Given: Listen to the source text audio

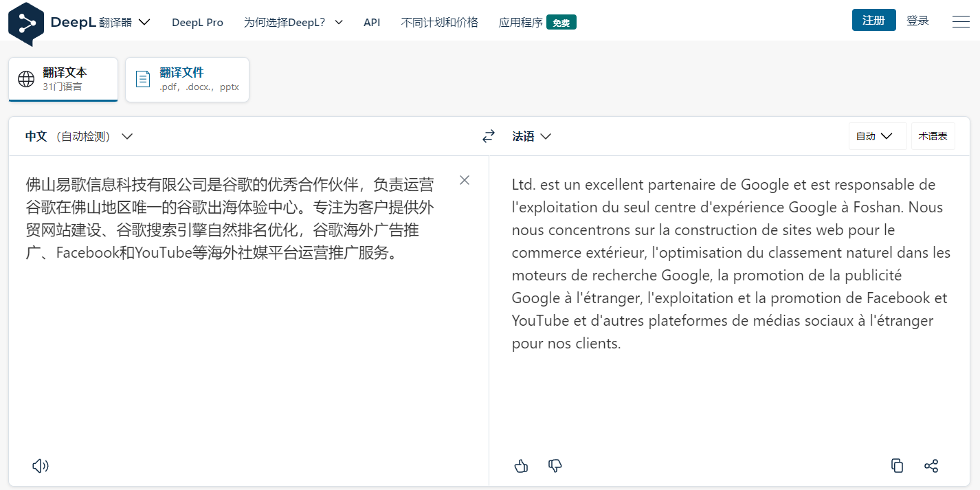Looking at the screenshot, I should 41,466.
